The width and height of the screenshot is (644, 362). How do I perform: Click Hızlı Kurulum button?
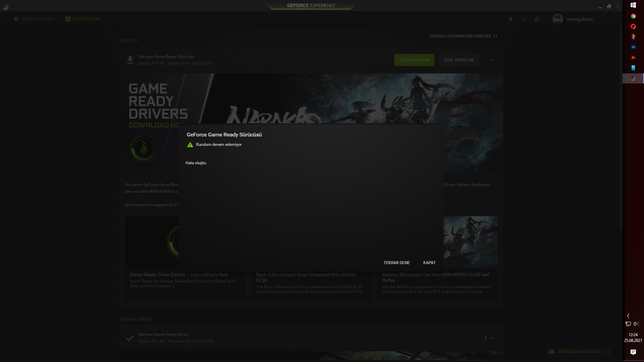pos(414,60)
